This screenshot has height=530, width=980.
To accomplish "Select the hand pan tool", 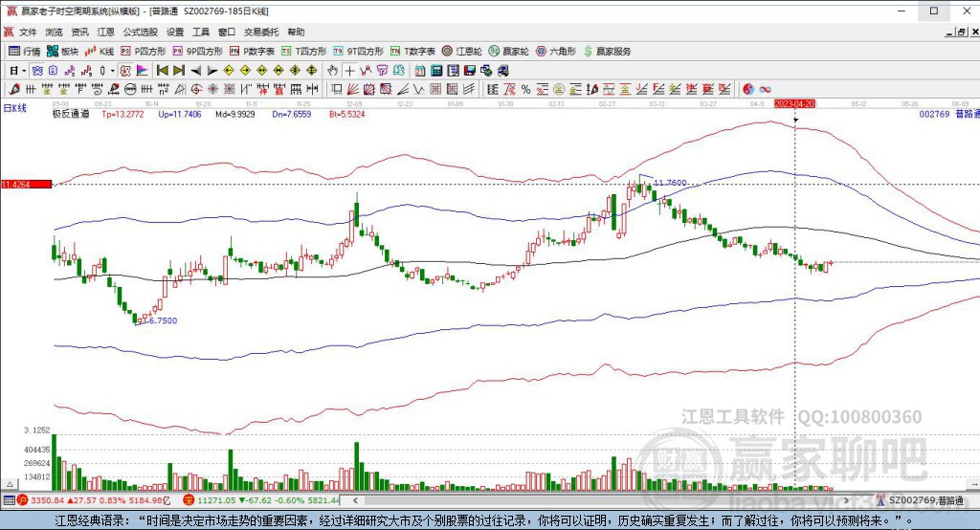I will tap(332, 71).
